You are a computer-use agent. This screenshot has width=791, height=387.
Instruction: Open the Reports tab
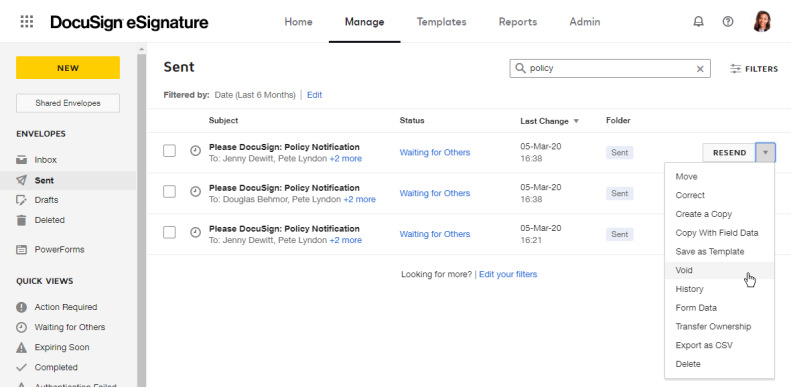[518, 22]
